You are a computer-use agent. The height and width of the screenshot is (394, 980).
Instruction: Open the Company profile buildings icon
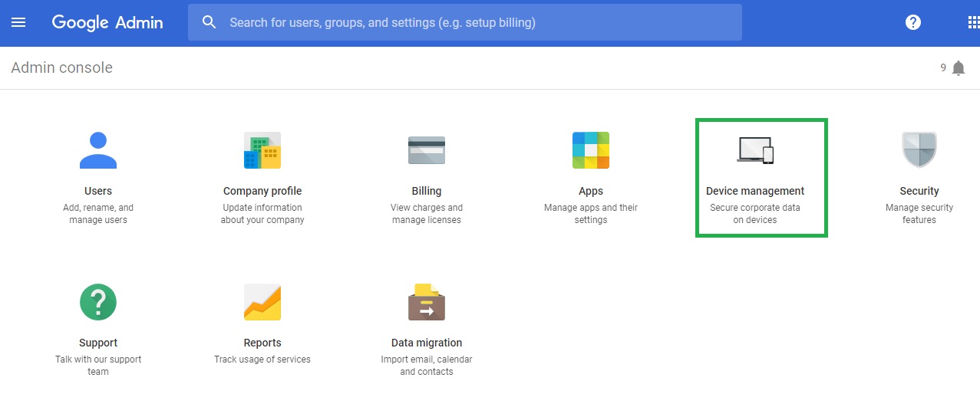click(262, 150)
